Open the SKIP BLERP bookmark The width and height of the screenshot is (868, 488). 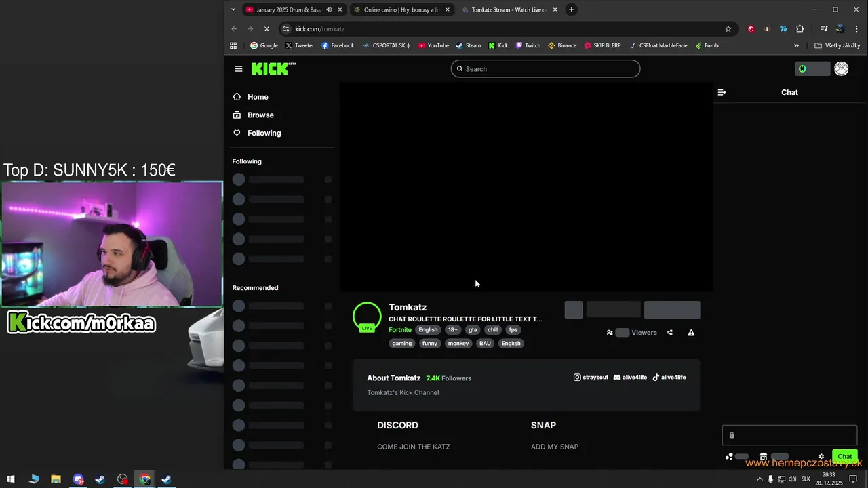pos(602,45)
